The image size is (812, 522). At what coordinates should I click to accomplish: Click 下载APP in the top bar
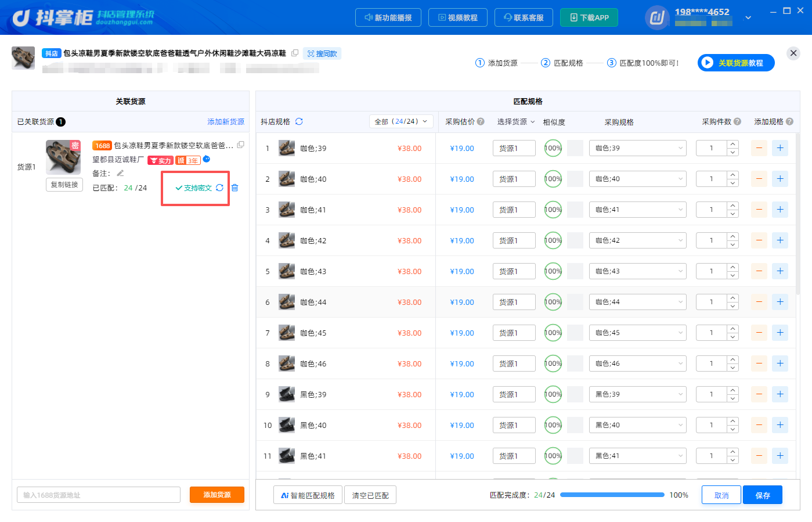coord(589,17)
